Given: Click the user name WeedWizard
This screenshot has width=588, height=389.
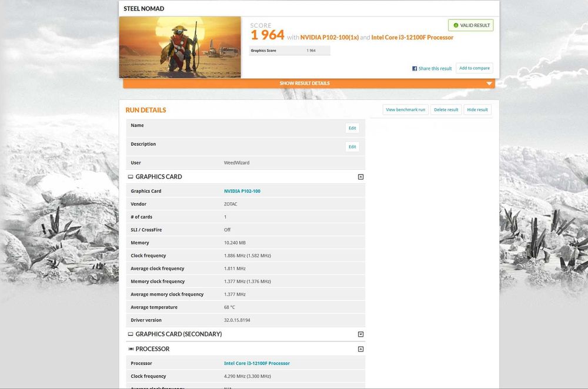Looking at the screenshot, I should [x=236, y=163].
